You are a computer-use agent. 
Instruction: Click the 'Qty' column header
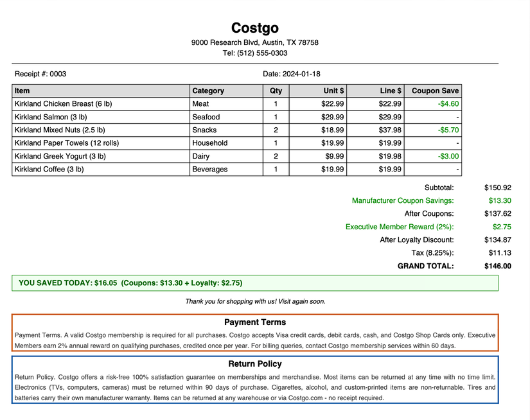276,91
